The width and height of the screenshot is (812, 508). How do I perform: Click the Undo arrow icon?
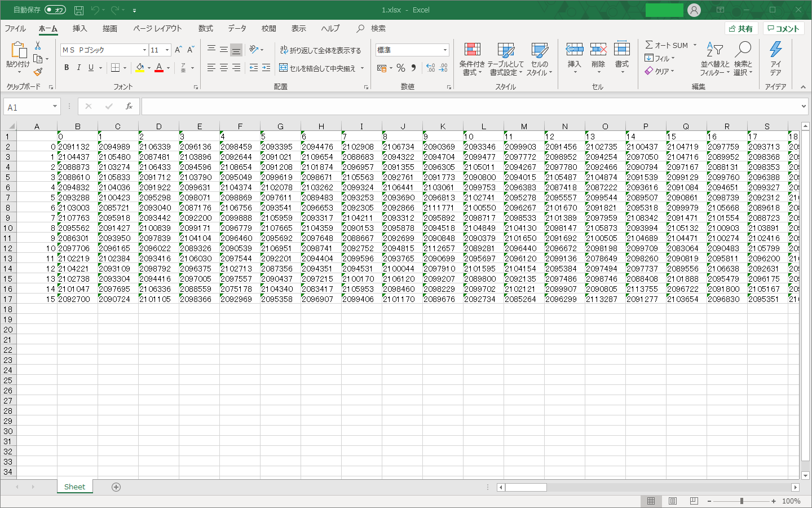95,10
